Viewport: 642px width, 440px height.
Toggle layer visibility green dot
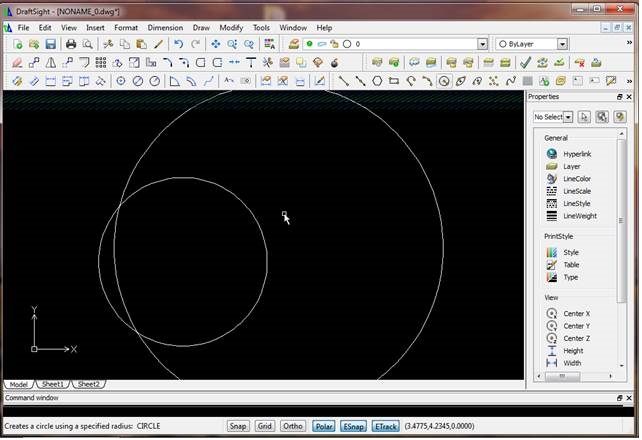(310, 44)
